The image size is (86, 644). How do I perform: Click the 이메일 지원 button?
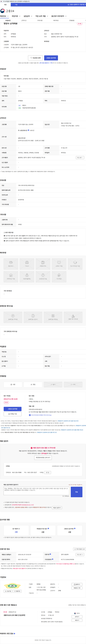coord(12,414)
